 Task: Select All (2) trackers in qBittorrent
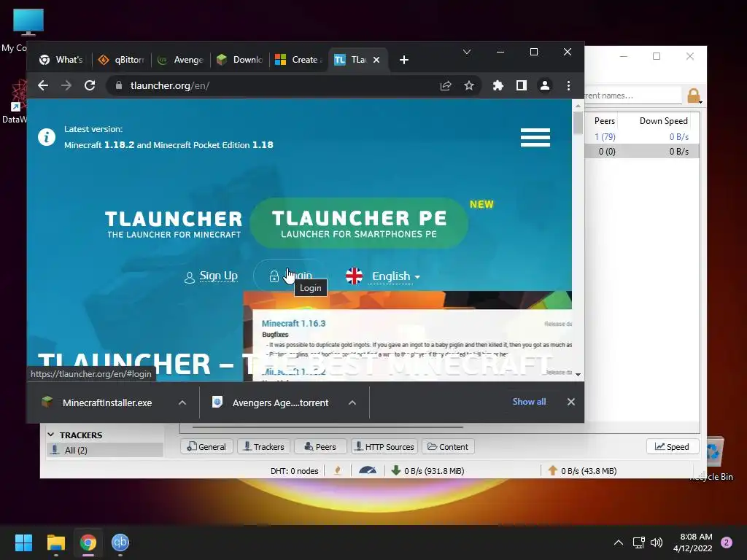(x=104, y=450)
